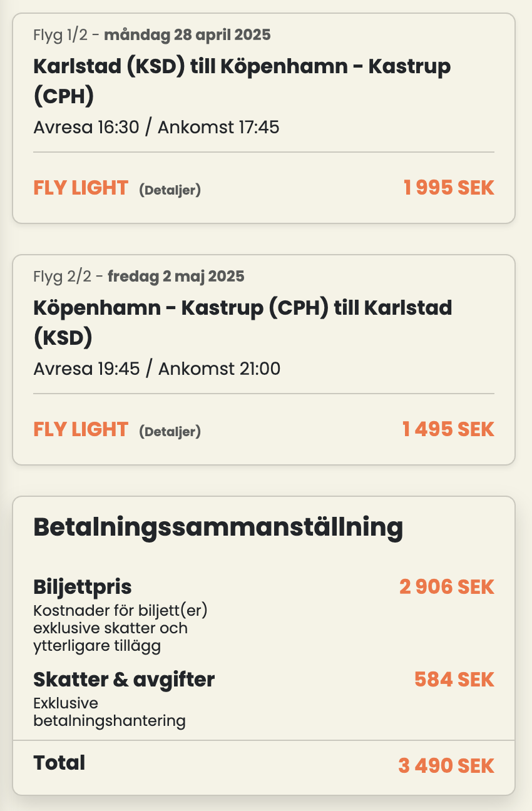
Task: Click the Avresa 19:45 / Ankomst 21:00 times
Action: [x=156, y=369]
